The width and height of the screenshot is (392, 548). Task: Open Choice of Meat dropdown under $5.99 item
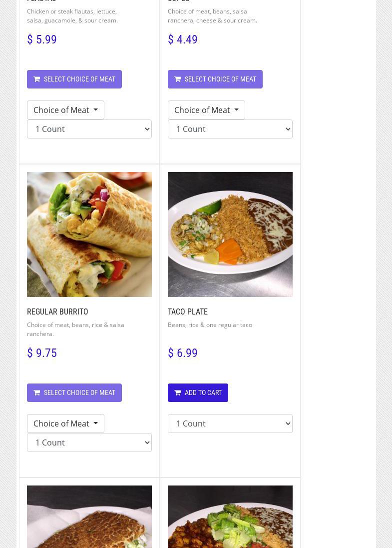(x=65, y=110)
